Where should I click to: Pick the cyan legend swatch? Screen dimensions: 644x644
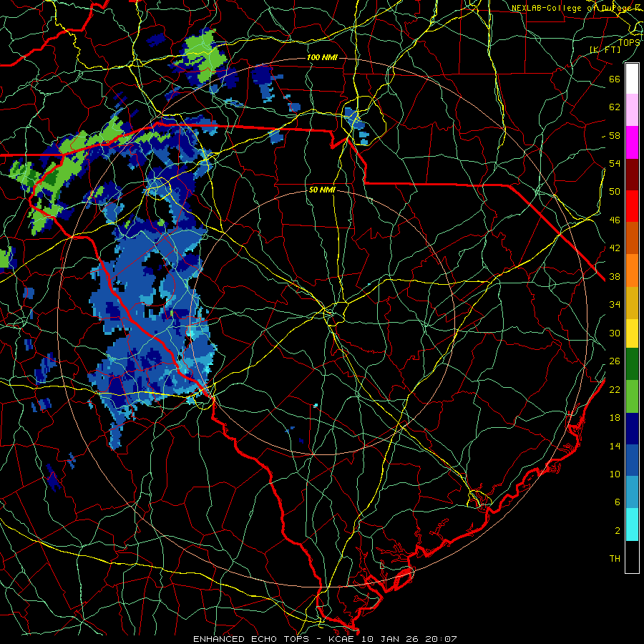click(x=632, y=525)
